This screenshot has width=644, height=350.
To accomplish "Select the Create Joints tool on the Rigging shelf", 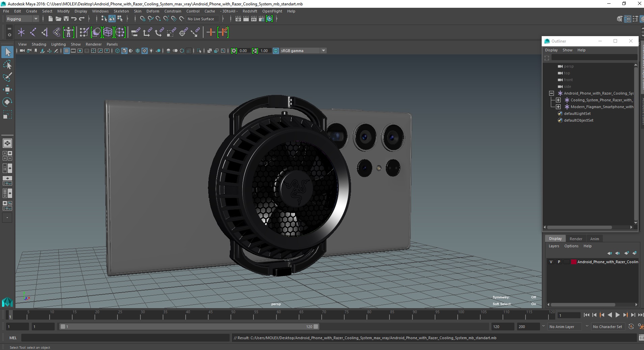I will (x=33, y=32).
